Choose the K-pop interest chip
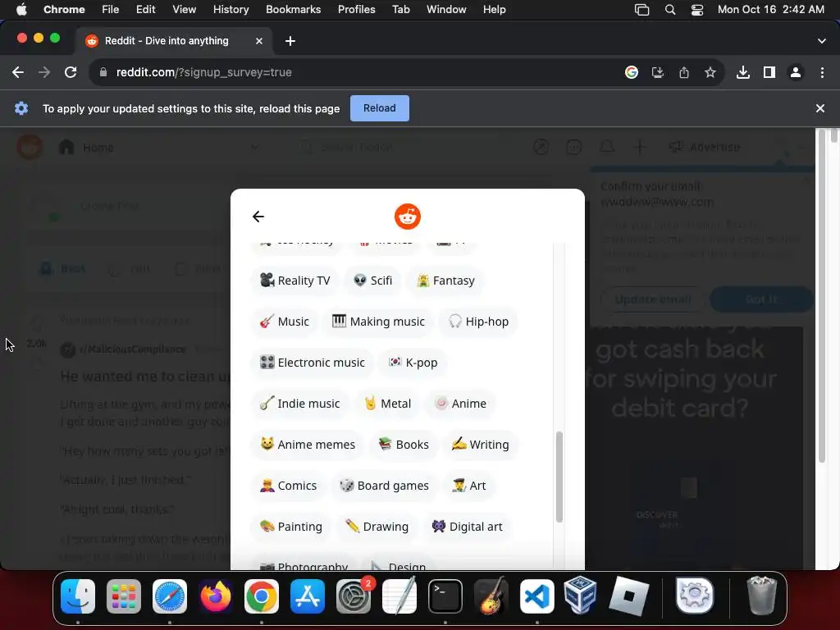Screen dimensions: 840x630 tap(413, 363)
